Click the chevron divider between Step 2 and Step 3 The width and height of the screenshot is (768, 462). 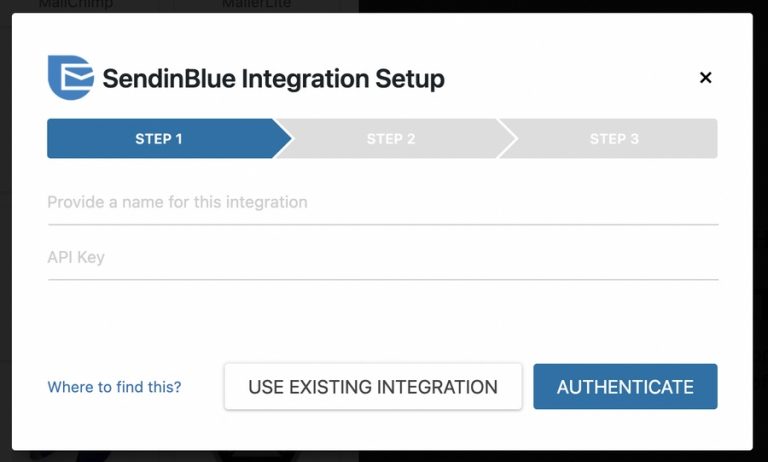[509, 139]
